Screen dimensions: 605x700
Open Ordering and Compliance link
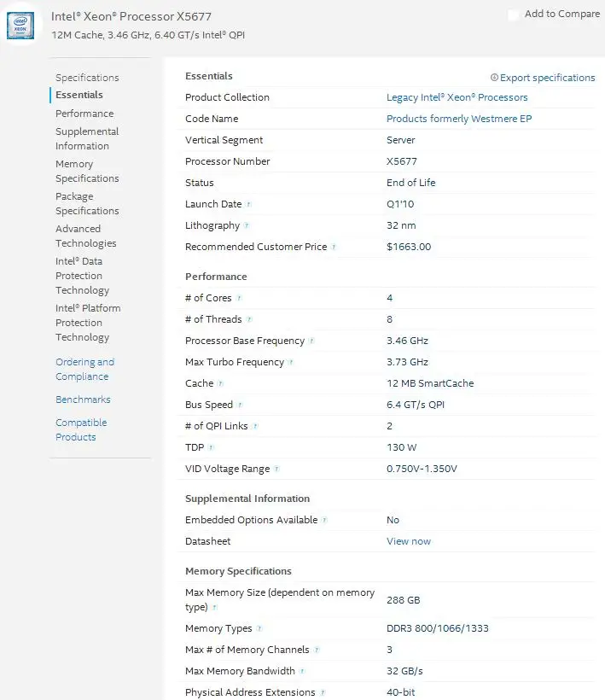click(84, 369)
